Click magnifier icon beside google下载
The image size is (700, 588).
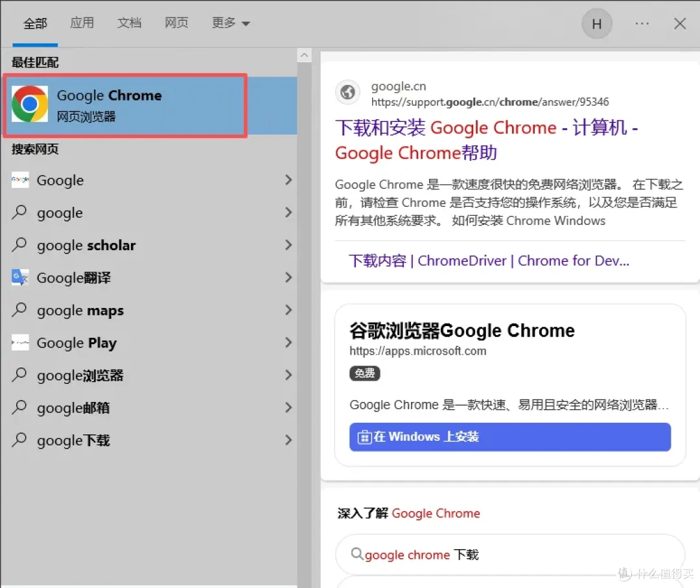click(19, 440)
